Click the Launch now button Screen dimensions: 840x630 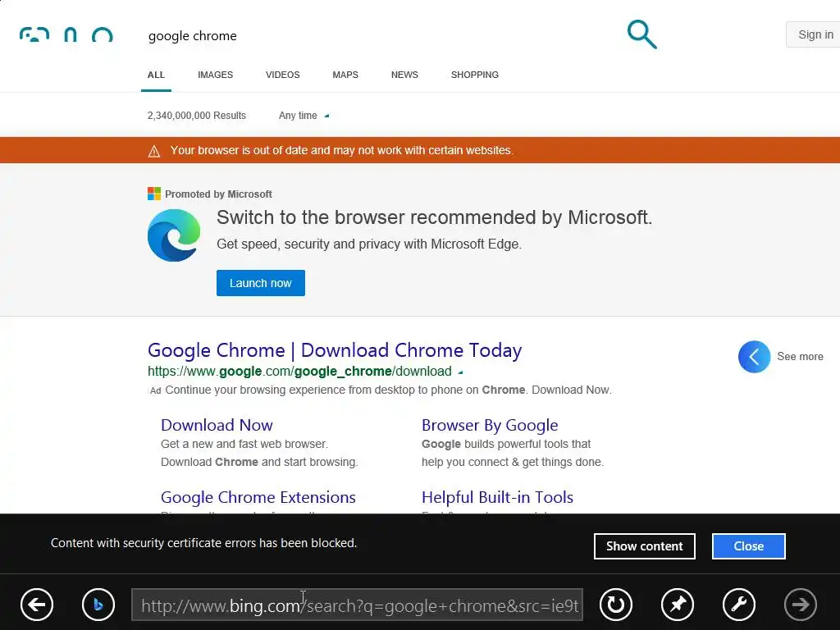pos(260,283)
